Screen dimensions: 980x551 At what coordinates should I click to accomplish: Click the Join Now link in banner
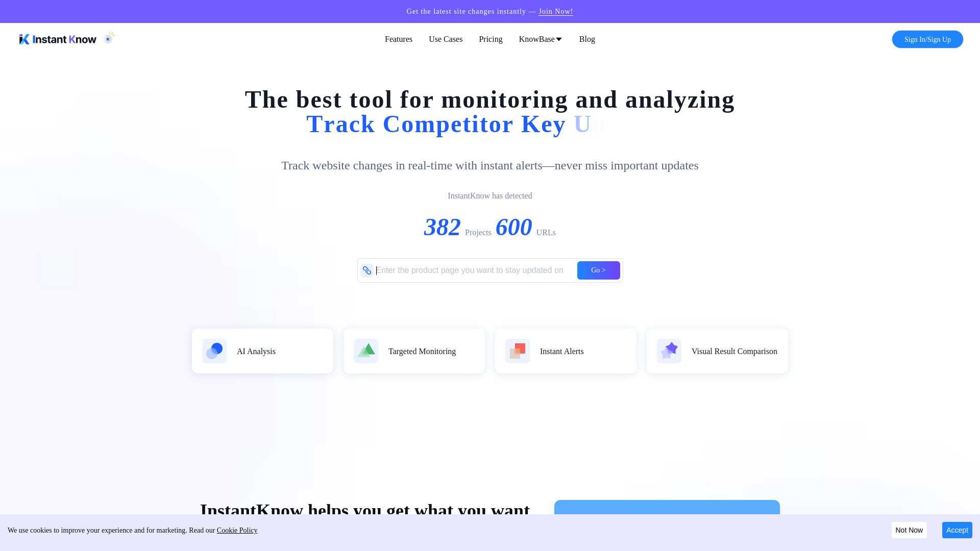[555, 11]
